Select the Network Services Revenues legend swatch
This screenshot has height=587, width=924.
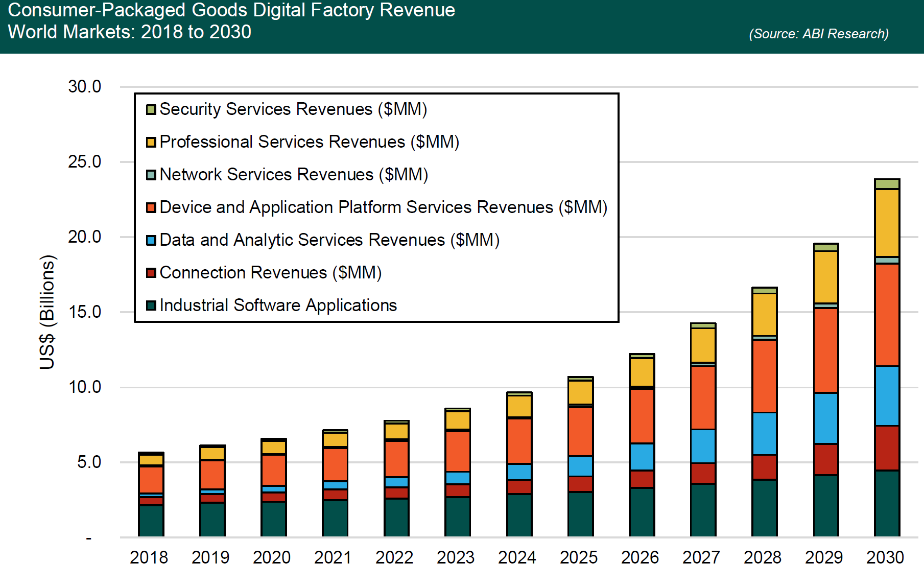[x=151, y=175]
